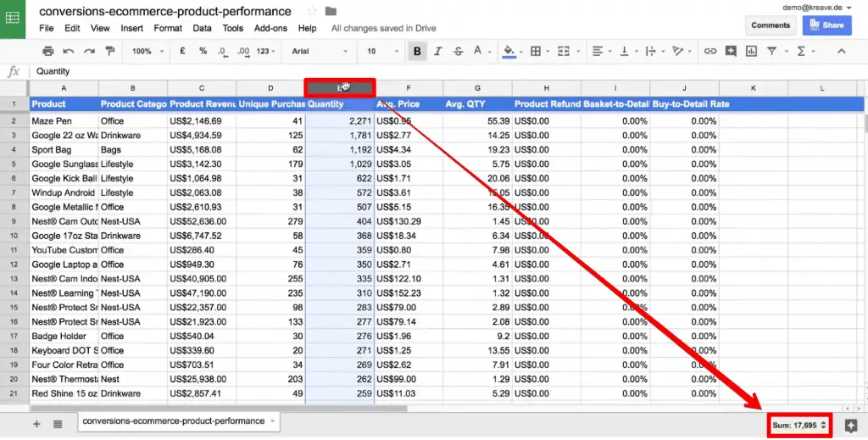Select column A header
This screenshot has width=868, height=440.
(64, 88)
